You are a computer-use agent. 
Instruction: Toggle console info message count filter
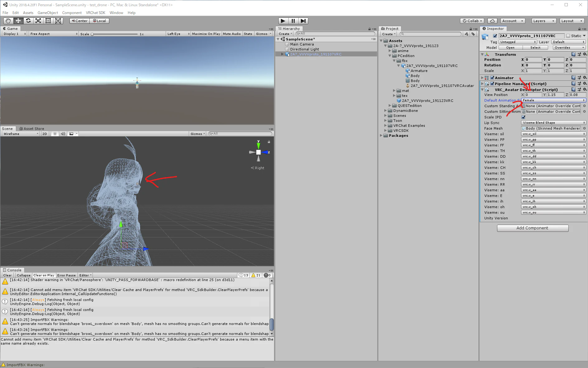tap(244, 275)
